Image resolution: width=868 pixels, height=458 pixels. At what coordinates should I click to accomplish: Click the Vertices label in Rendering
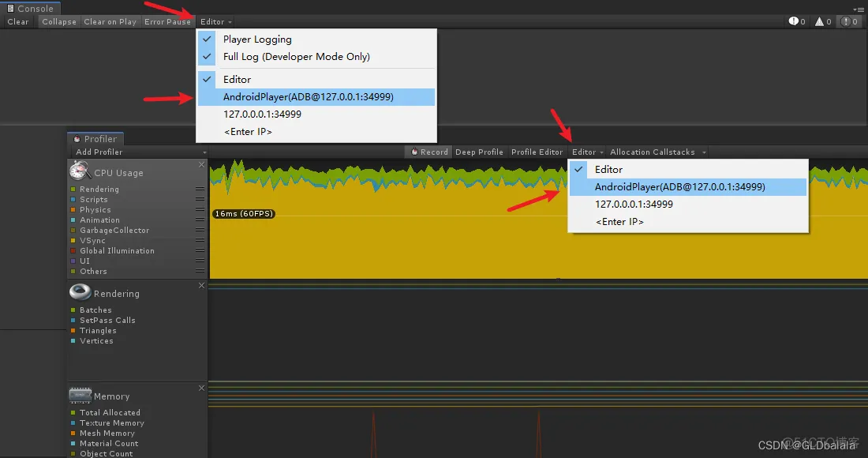pos(96,340)
